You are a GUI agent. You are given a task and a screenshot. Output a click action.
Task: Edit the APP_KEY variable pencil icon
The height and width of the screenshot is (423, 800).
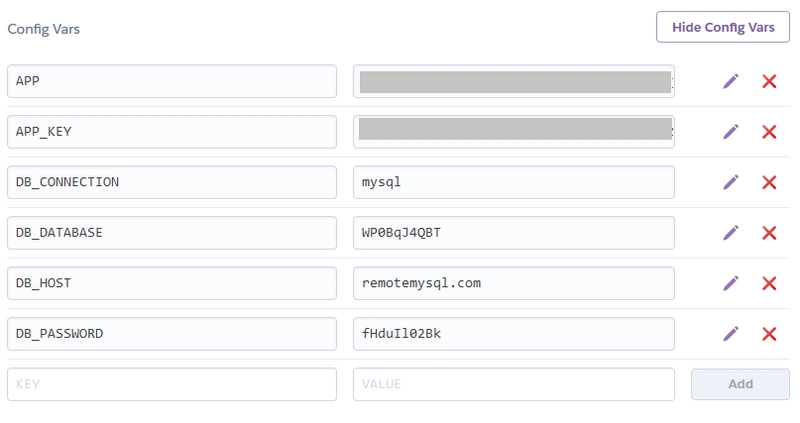pyautogui.click(x=731, y=132)
